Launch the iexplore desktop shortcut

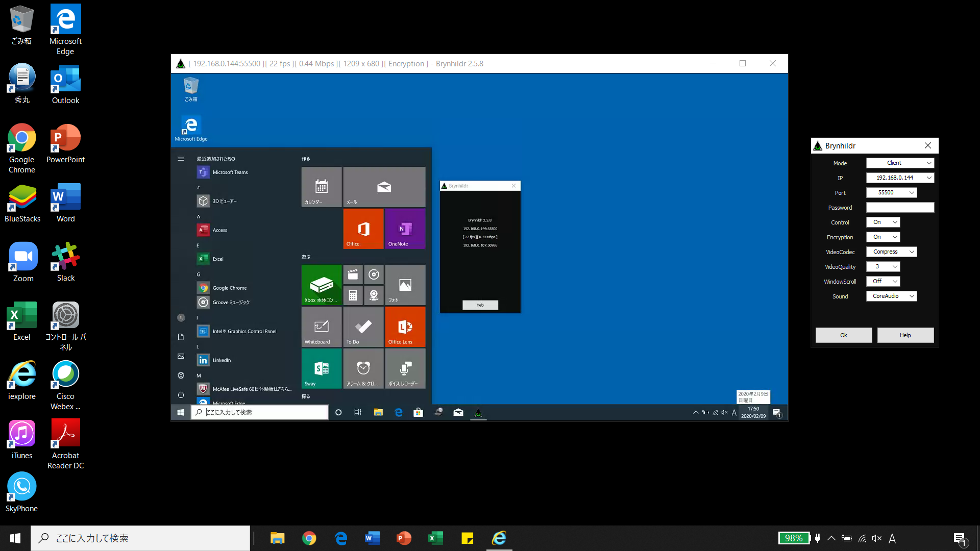click(21, 380)
